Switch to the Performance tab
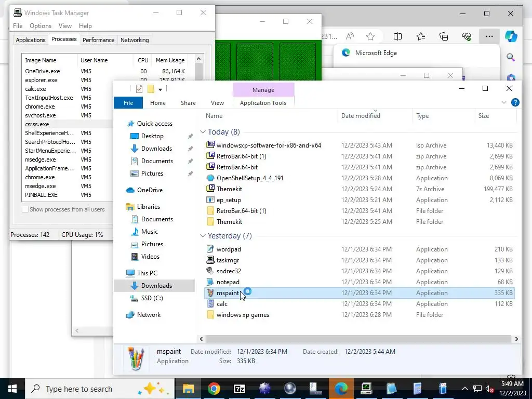 click(98, 40)
